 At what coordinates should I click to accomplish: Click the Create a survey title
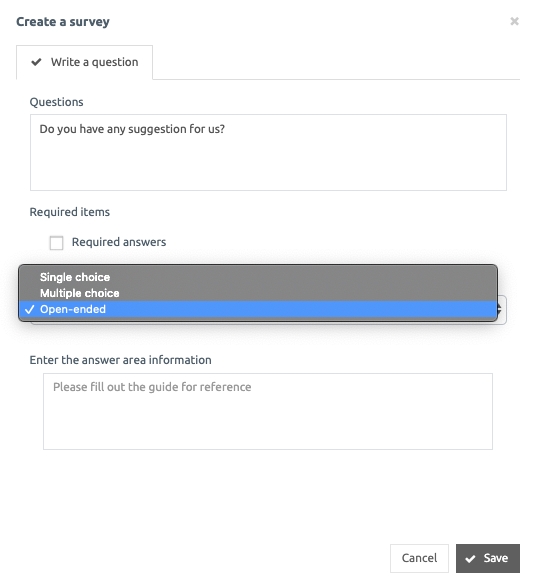63,22
